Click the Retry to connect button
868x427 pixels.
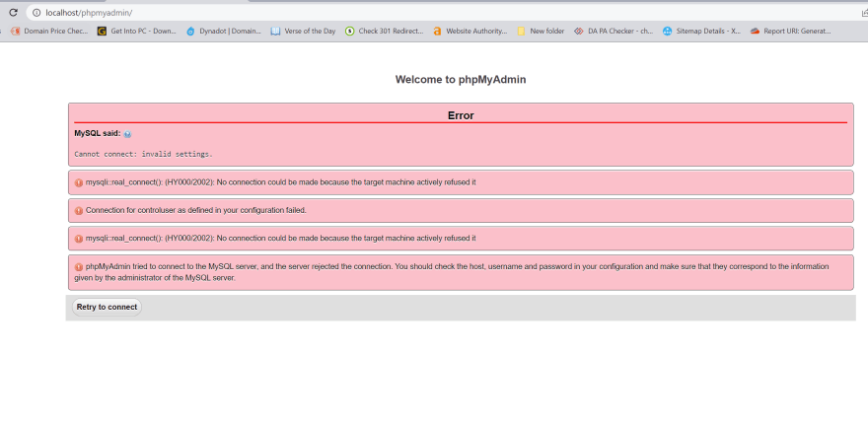point(107,307)
